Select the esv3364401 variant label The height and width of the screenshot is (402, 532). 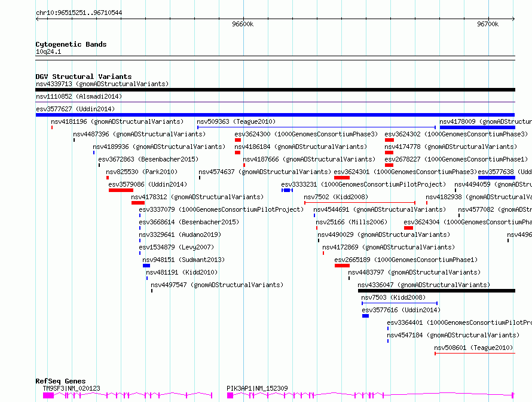459,322
